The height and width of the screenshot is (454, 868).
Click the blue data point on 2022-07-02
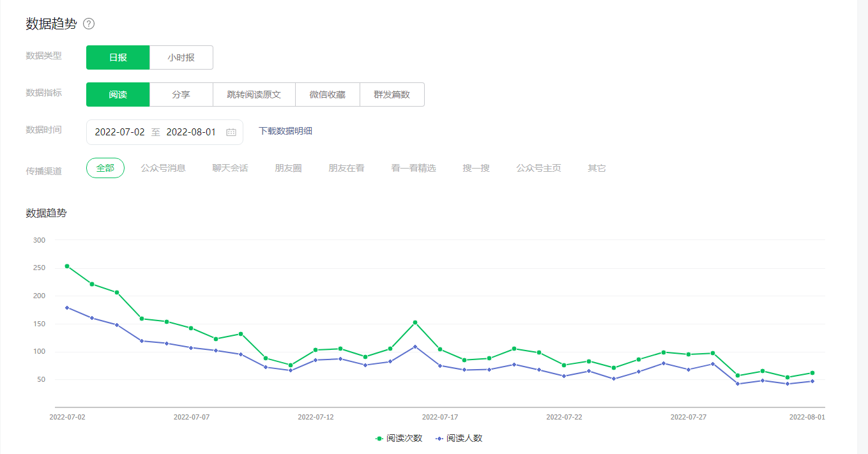(x=67, y=308)
